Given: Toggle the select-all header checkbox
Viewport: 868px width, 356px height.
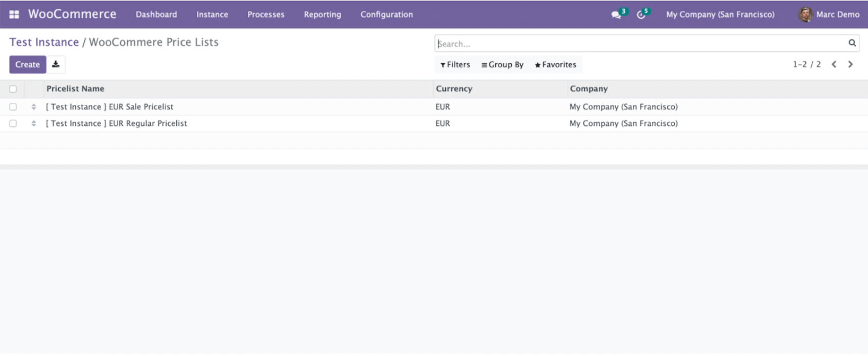Looking at the screenshot, I should coord(13,89).
